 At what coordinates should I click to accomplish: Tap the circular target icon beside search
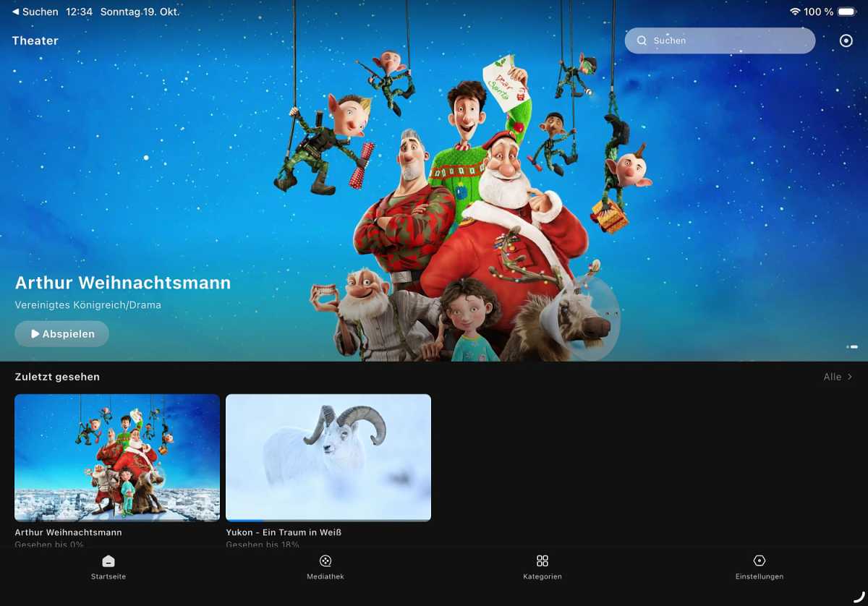[x=846, y=41]
